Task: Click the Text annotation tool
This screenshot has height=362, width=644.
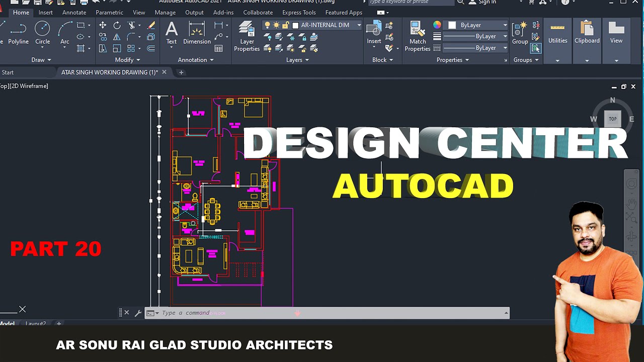Action: pos(172,33)
